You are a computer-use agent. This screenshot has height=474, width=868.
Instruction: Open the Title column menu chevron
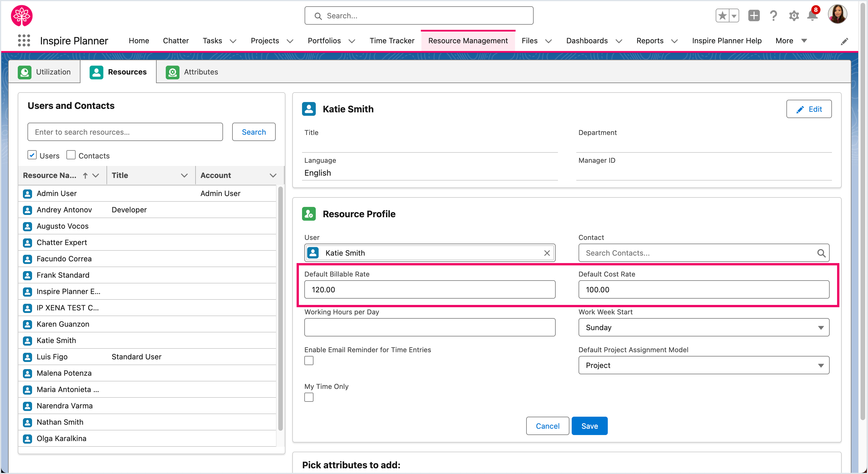(x=184, y=175)
